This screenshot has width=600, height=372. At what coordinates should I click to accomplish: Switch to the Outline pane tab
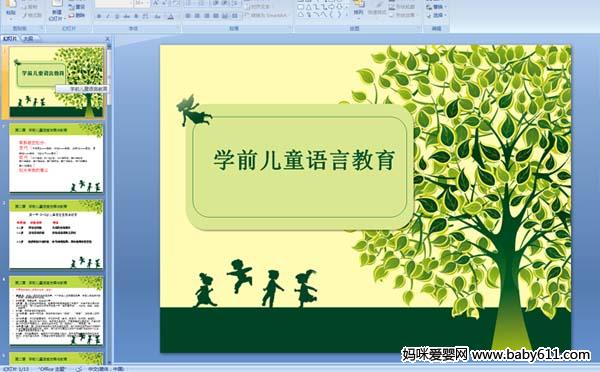coord(28,38)
